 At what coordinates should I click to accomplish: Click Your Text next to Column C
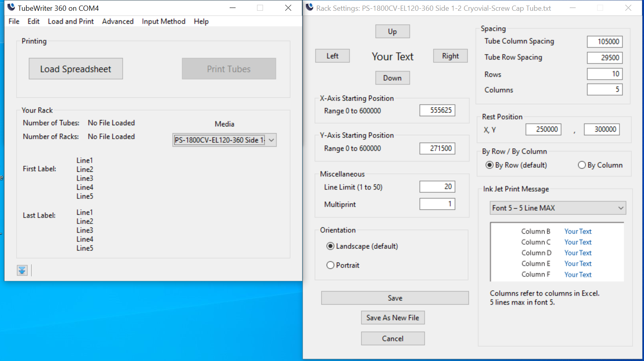coord(578,242)
